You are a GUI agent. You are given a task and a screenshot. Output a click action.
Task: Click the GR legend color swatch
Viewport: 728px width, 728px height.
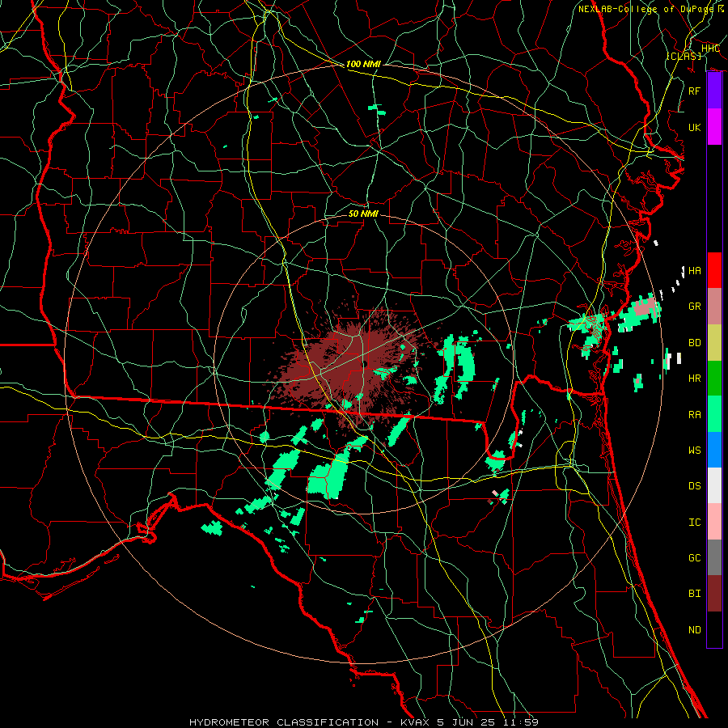[x=714, y=306]
